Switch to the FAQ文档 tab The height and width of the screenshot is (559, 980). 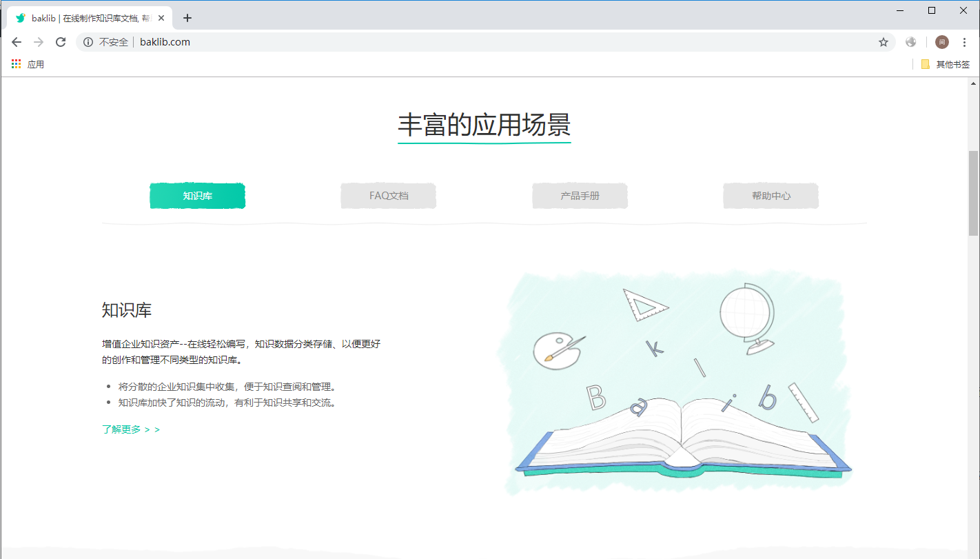click(389, 196)
